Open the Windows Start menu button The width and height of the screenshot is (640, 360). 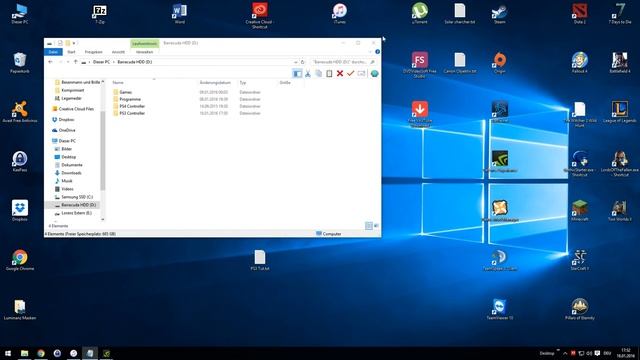pyautogui.click(x=8, y=353)
